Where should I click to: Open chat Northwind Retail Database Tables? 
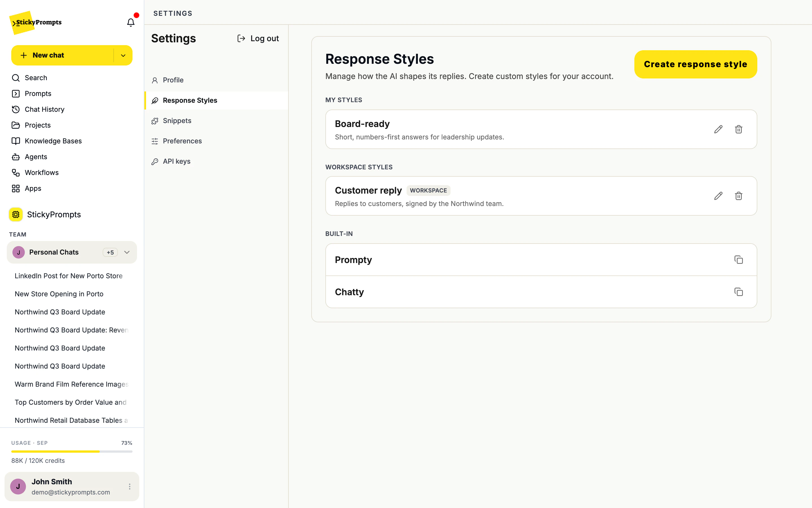pos(71,421)
